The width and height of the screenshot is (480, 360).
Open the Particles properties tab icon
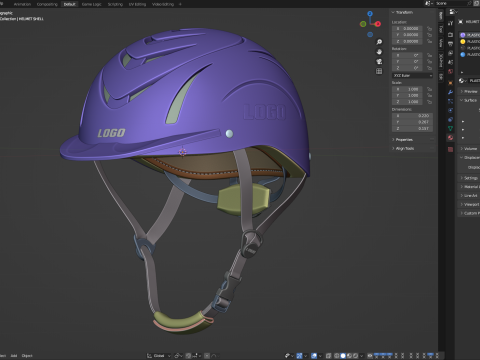tap(450, 101)
